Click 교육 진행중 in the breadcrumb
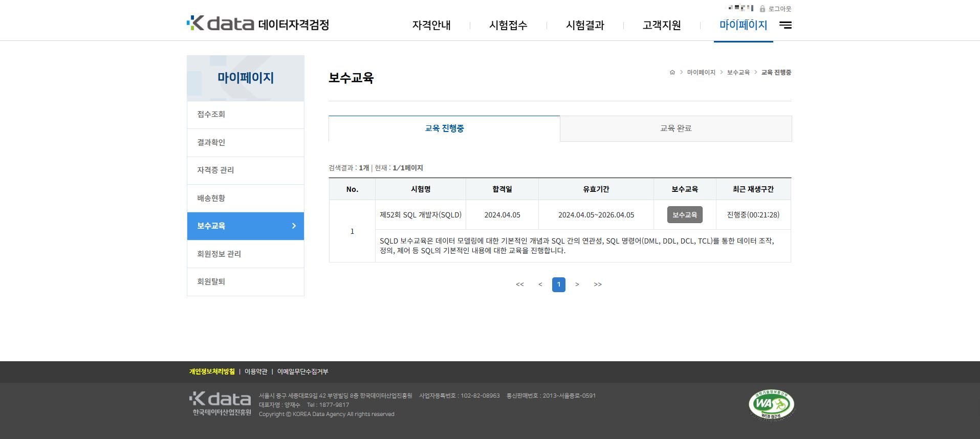 point(776,72)
